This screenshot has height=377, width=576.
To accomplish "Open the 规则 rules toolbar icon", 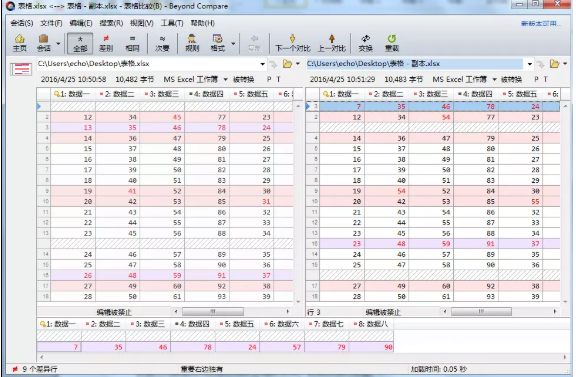I will coord(192,43).
